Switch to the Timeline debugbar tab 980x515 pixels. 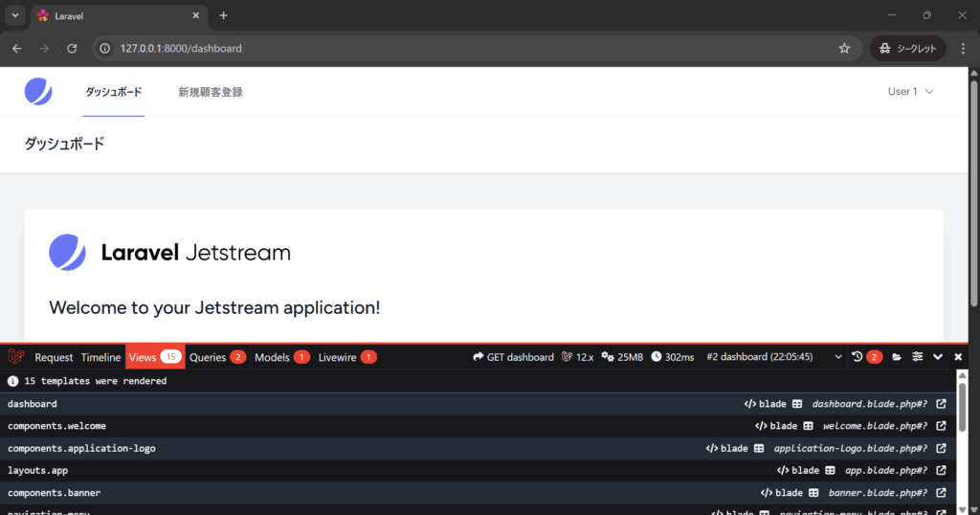(x=100, y=357)
